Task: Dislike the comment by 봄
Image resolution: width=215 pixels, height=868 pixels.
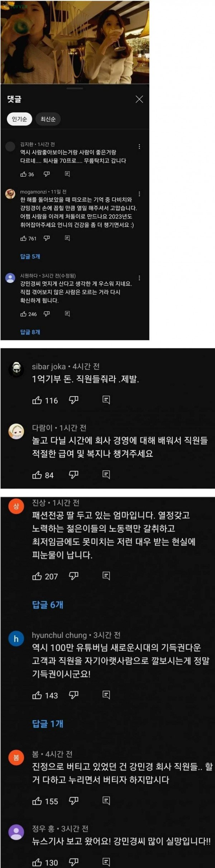Action: click(73, 801)
